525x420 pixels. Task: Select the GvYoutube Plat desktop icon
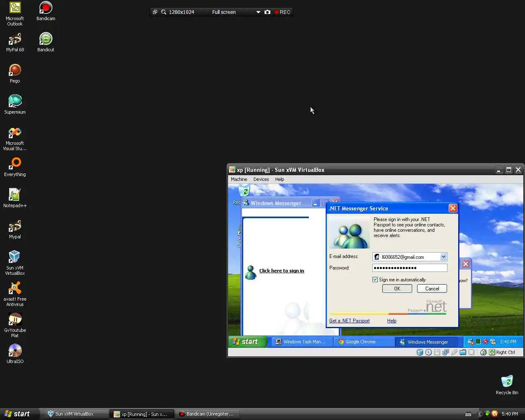click(x=15, y=325)
